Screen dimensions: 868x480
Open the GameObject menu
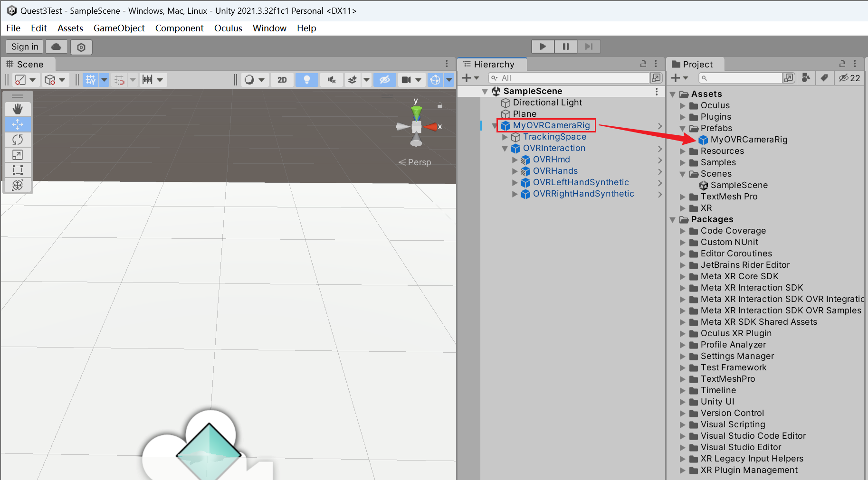tap(119, 28)
